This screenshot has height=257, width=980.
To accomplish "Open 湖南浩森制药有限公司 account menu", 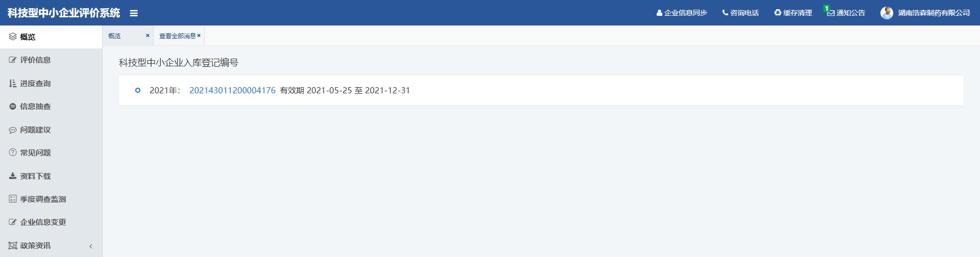I will pyautogui.click(x=934, y=13).
